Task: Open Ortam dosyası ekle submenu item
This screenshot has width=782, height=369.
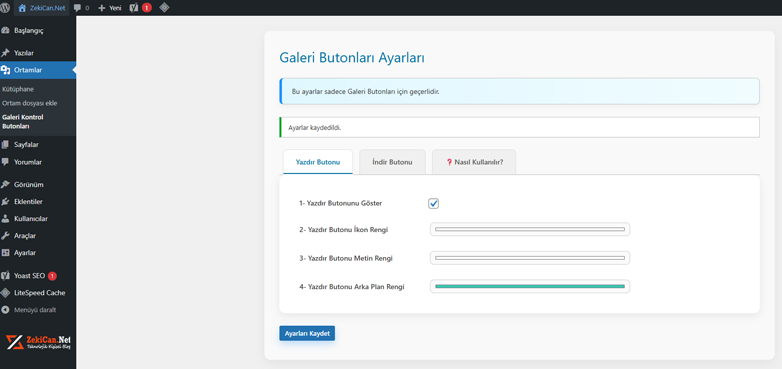Action: [x=29, y=103]
